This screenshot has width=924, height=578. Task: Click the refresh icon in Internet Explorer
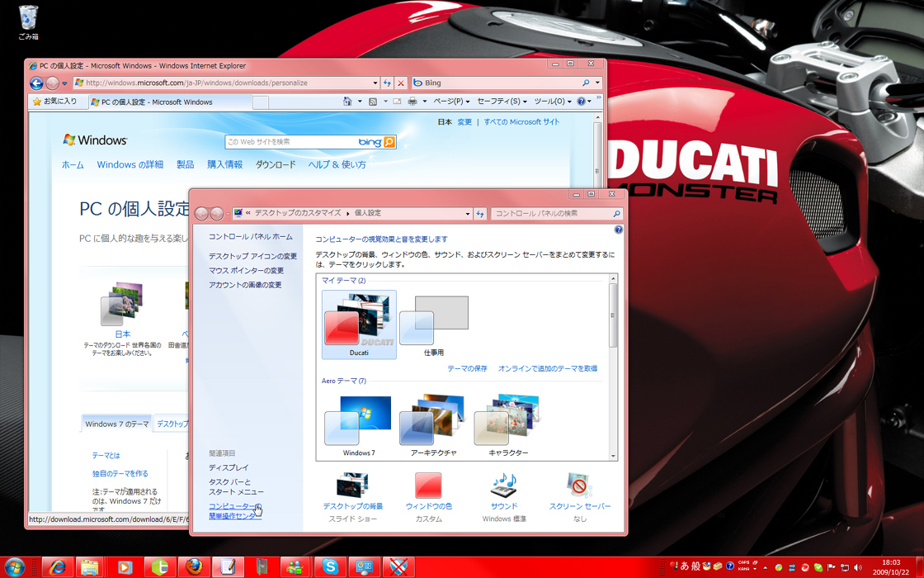[x=387, y=83]
